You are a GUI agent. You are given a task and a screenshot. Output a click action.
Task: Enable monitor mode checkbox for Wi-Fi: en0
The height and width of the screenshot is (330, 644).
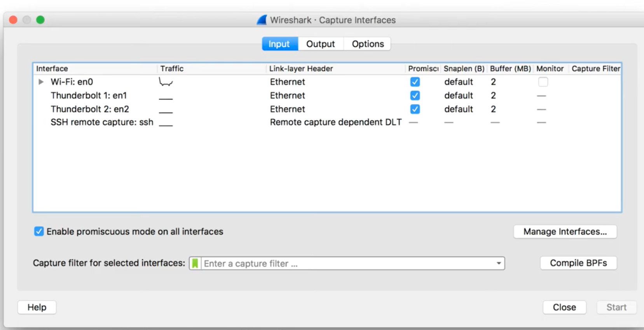pyautogui.click(x=543, y=82)
